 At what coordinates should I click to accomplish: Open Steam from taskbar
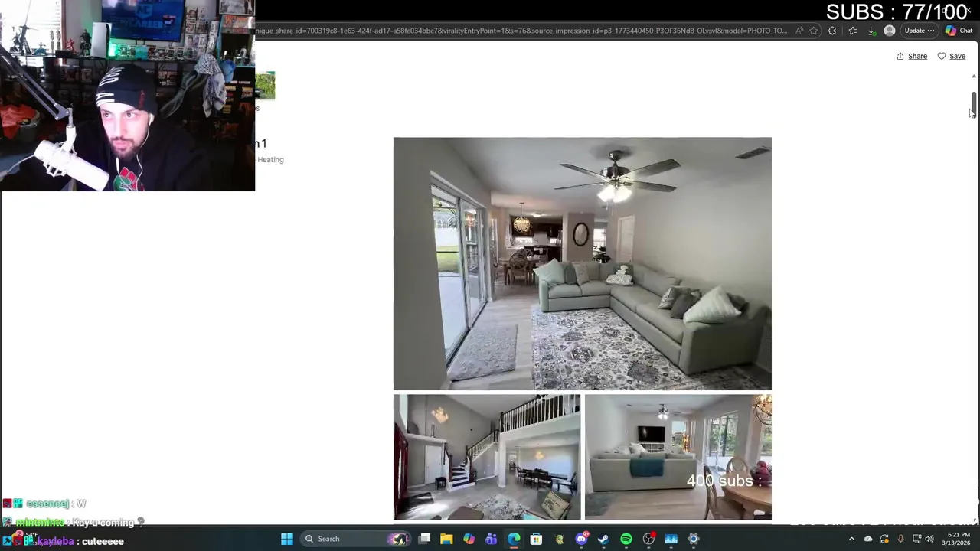point(603,539)
